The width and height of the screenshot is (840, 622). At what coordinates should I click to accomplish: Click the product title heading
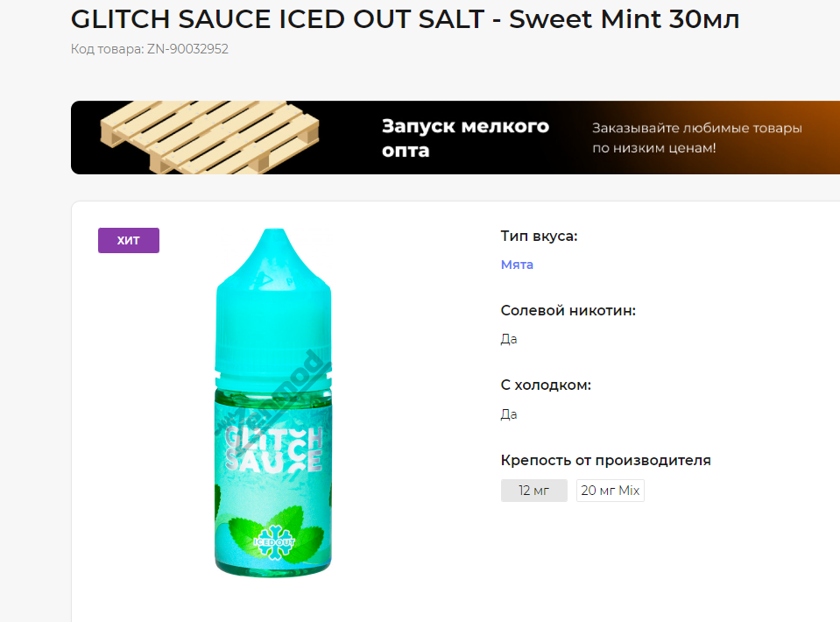point(405,19)
